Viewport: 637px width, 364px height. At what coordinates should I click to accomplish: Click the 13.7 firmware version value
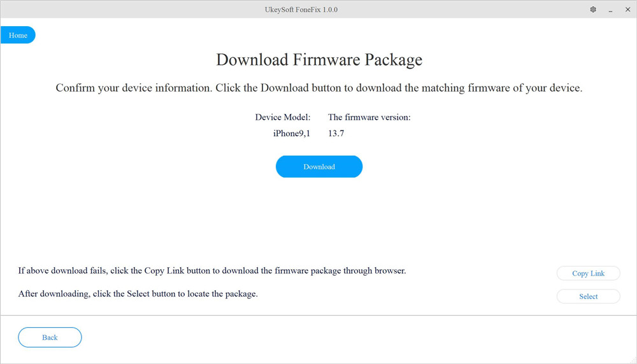coord(336,133)
